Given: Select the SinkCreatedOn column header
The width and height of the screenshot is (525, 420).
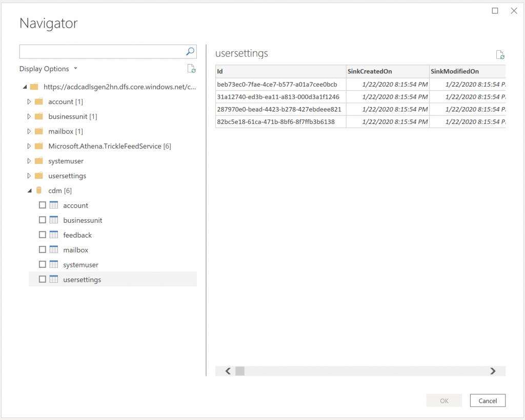Looking at the screenshot, I should point(388,71).
